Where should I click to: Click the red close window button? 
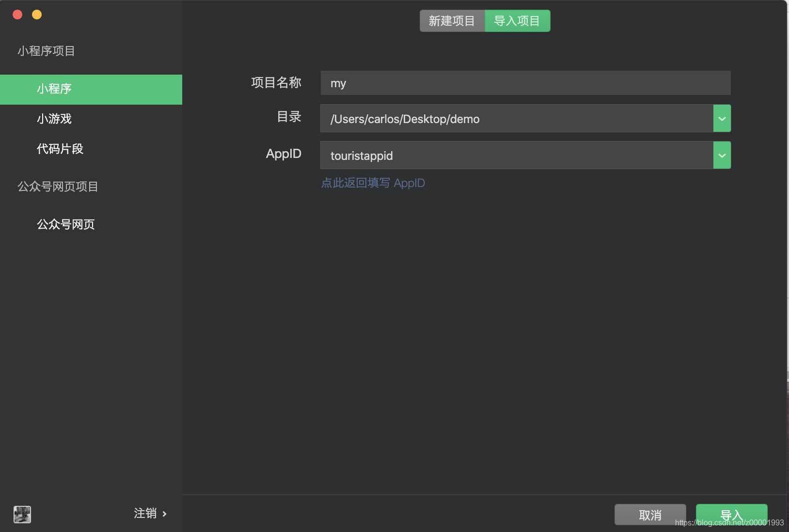tap(17, 15)
